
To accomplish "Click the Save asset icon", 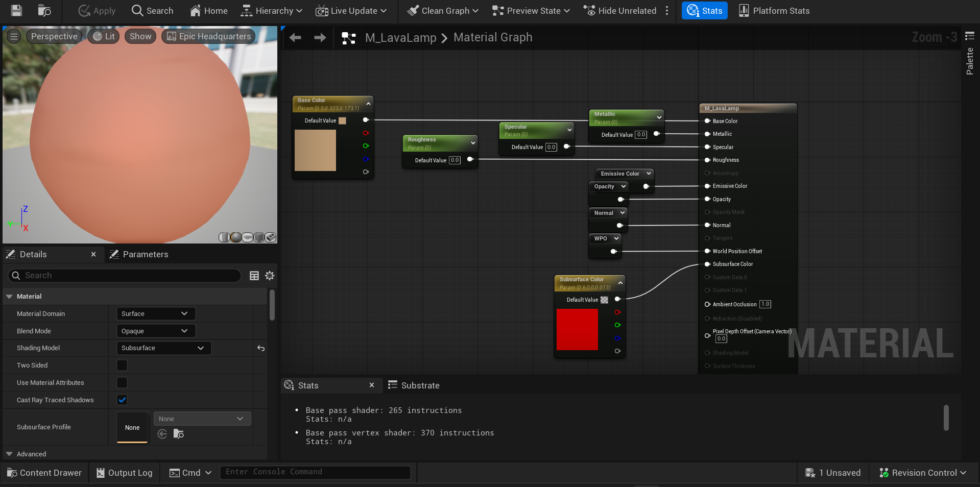I will coord(16,11).
